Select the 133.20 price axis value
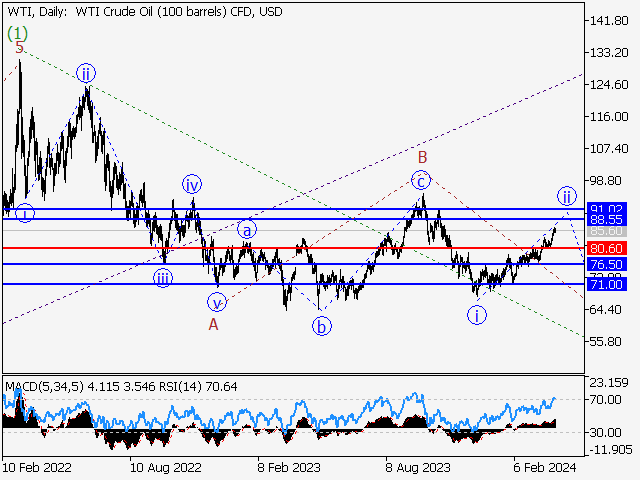The image size is (640, 480). tap(609, 53)
